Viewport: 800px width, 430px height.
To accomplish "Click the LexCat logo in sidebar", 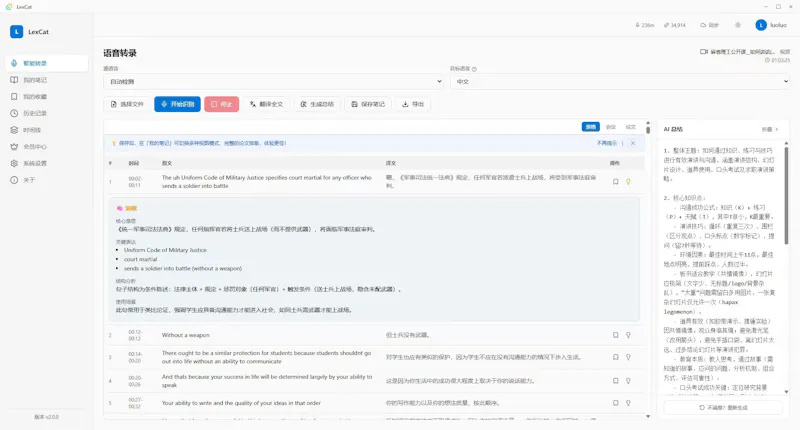I will [16, 32].
